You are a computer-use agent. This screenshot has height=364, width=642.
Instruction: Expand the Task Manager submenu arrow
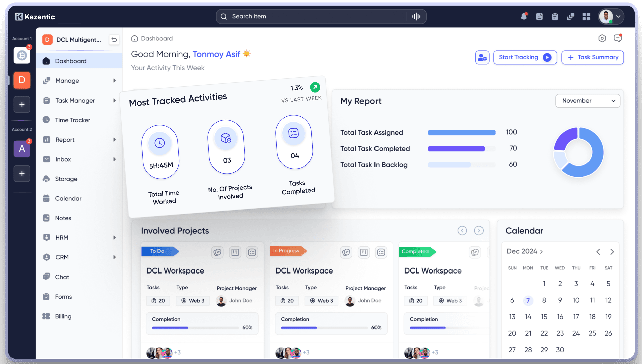114,101
